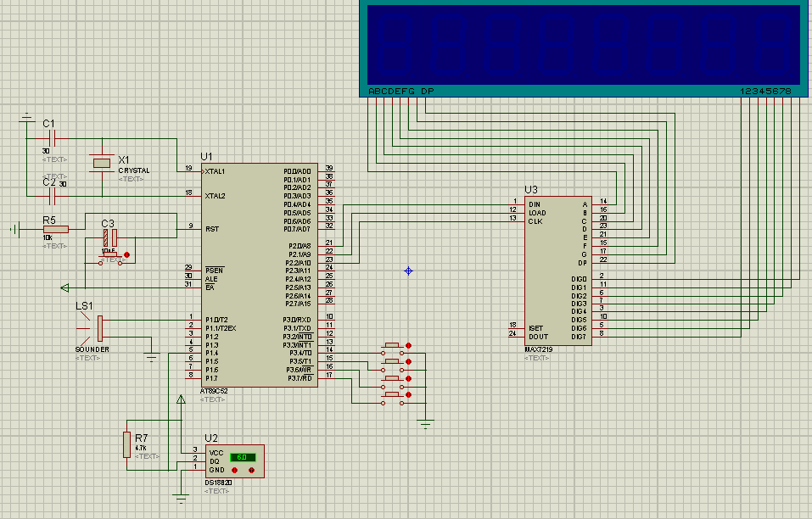Click the ALE pin on U1

point(193,279)
